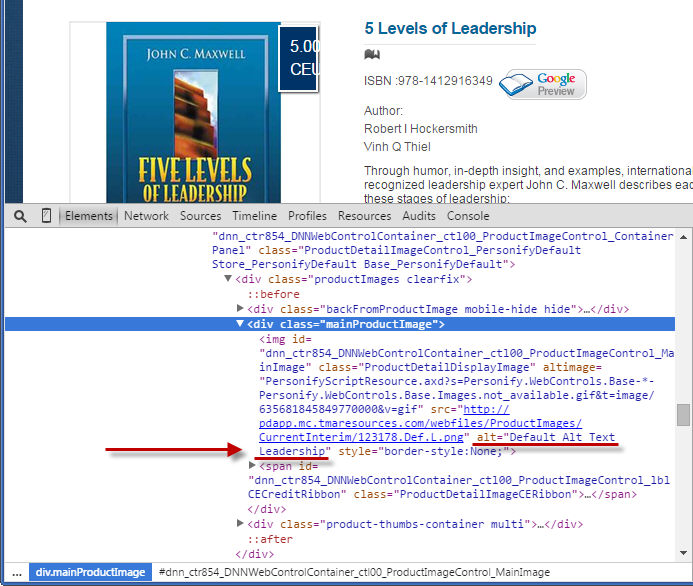Switch to the Resources tab
The image size is (693, 586).
click(x=365, y=216)
